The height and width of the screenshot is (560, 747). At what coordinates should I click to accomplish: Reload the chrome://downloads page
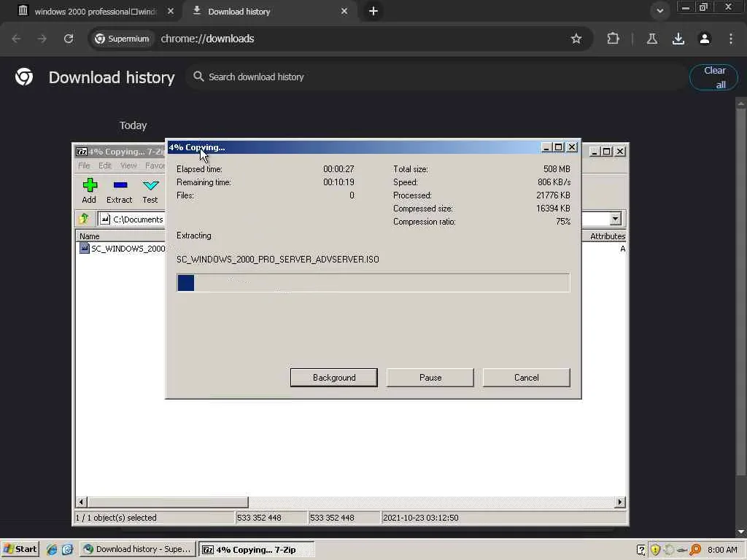69,39
